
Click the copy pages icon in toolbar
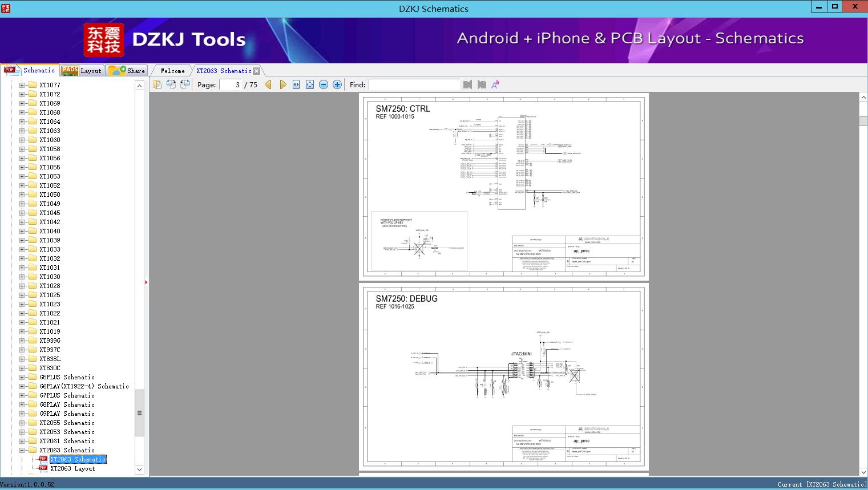pos(158,84)
